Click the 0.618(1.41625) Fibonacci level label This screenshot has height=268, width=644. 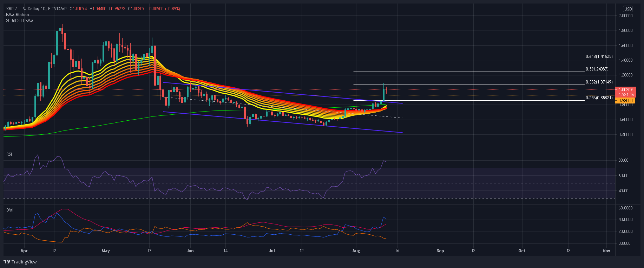pyautogui.click(x=599, y=56)
